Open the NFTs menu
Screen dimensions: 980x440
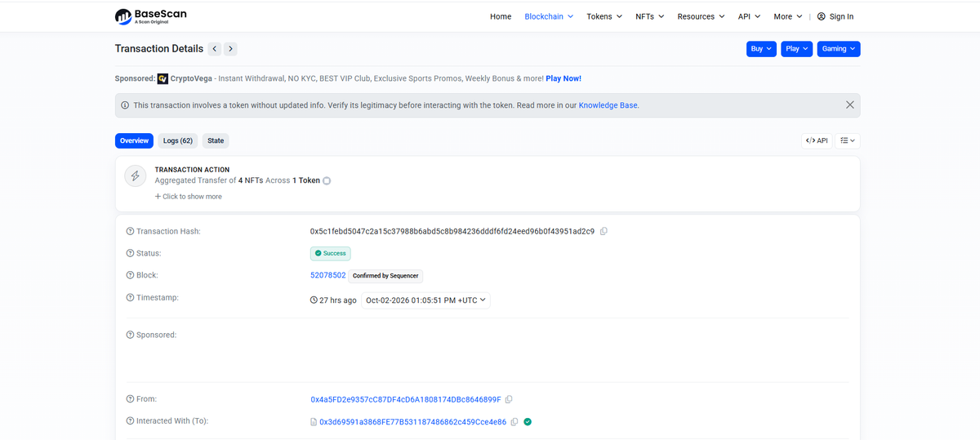tap(650, 16)
